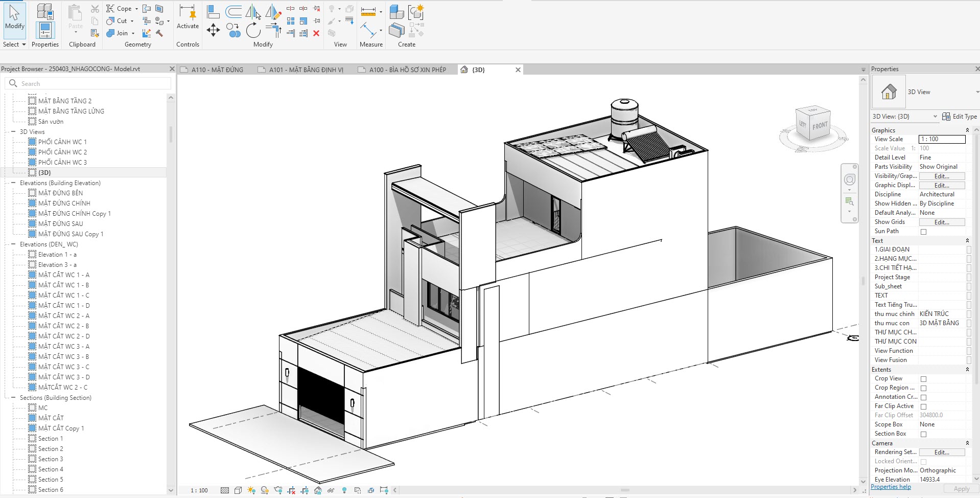The height and width of the screenshot is (498, 980).
Task: Click the Align tool in Modify panel
Action: coord(213,11)
